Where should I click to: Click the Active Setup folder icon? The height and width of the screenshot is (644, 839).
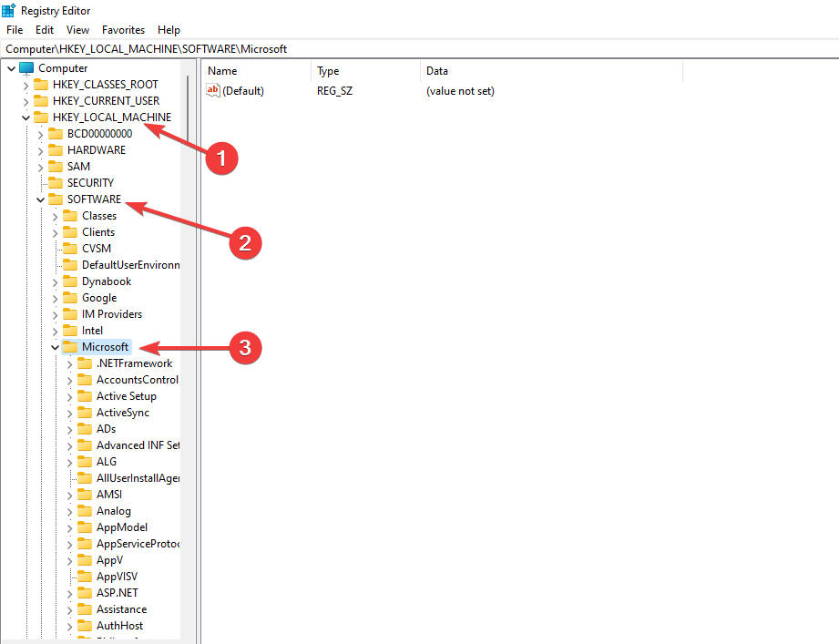(x=85, y=396)
